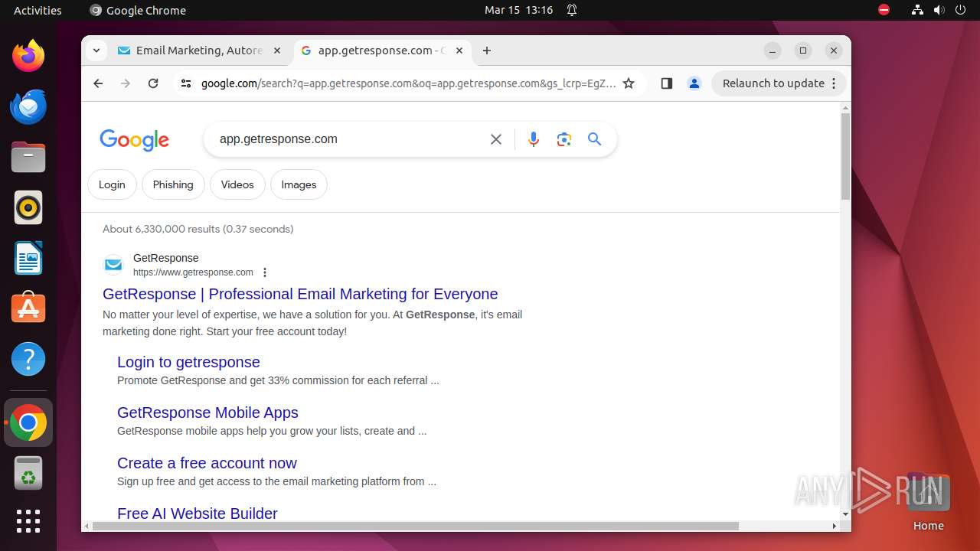The width and height of the screenshot is (980, 551).
Task: Click the blue magnifier search icon
Action: coord(595,139)
